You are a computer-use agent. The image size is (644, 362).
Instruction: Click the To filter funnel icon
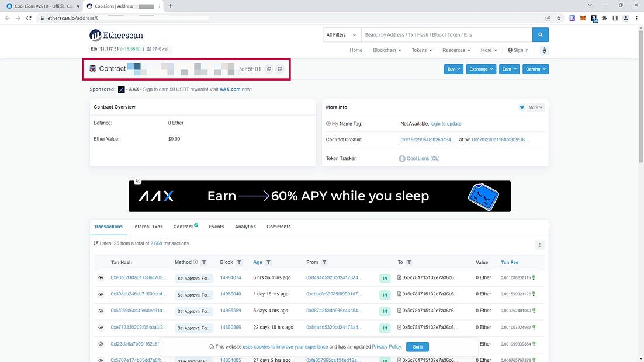tap(409, 262)
